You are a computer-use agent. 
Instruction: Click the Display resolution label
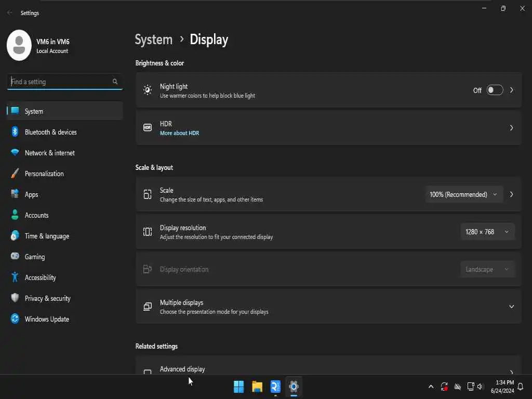point(183,228)
